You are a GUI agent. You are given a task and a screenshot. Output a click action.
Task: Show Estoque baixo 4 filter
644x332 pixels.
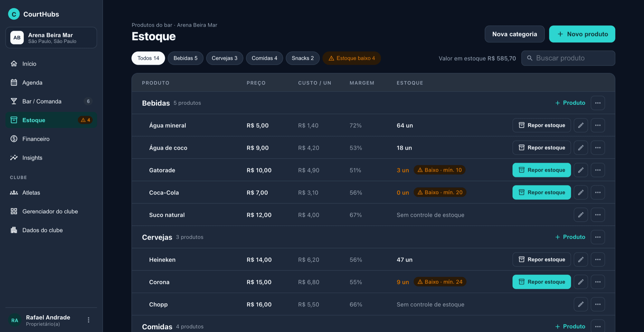click(352, 58)
